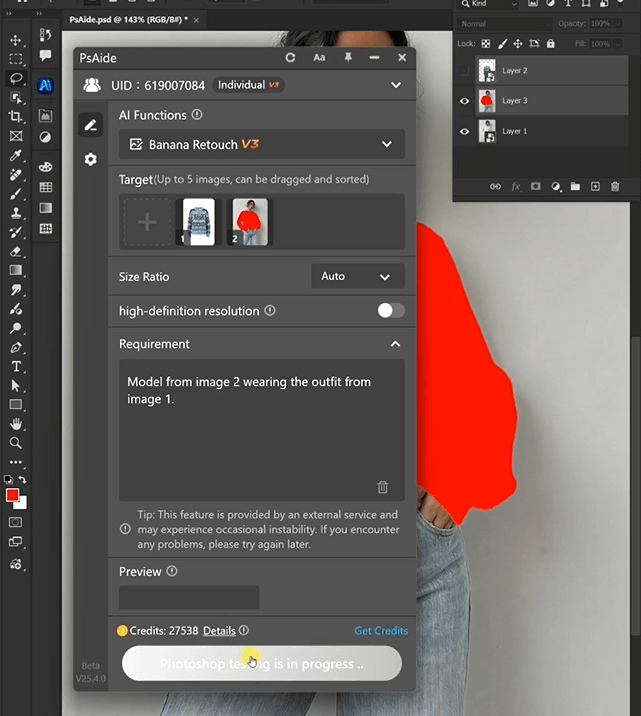This screenshot has width=641, height=716.
Task: Open the PsAide edit pencil tab
Action: 90,125
